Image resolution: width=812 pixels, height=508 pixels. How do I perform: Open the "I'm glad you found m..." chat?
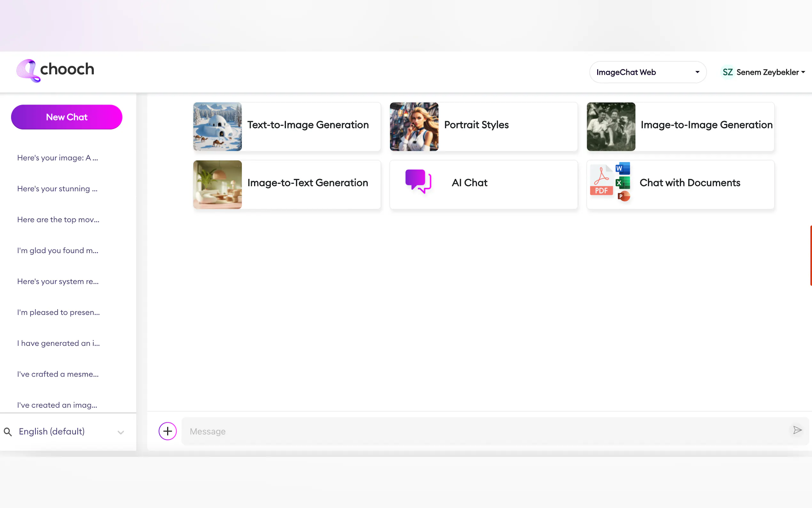coord(58,250)
